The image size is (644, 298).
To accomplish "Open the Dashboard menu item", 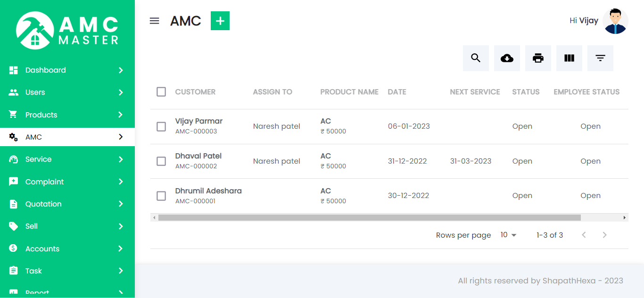I will (46, 70).
